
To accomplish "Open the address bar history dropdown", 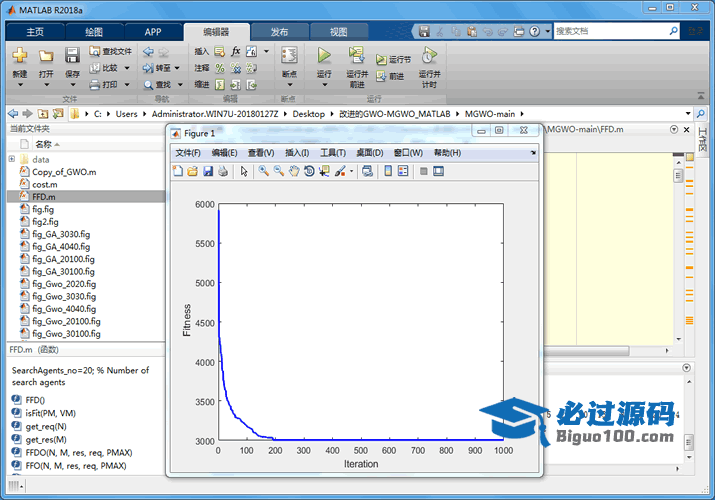I will point(688,113).
